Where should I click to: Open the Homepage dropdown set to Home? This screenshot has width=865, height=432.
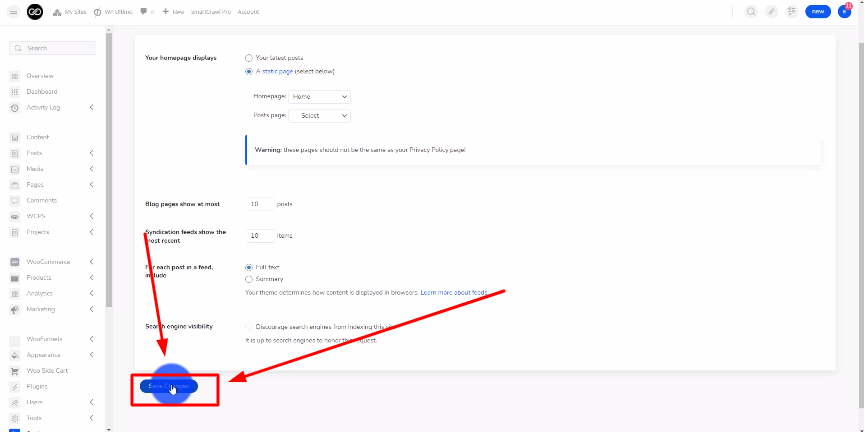click(319, 97)
